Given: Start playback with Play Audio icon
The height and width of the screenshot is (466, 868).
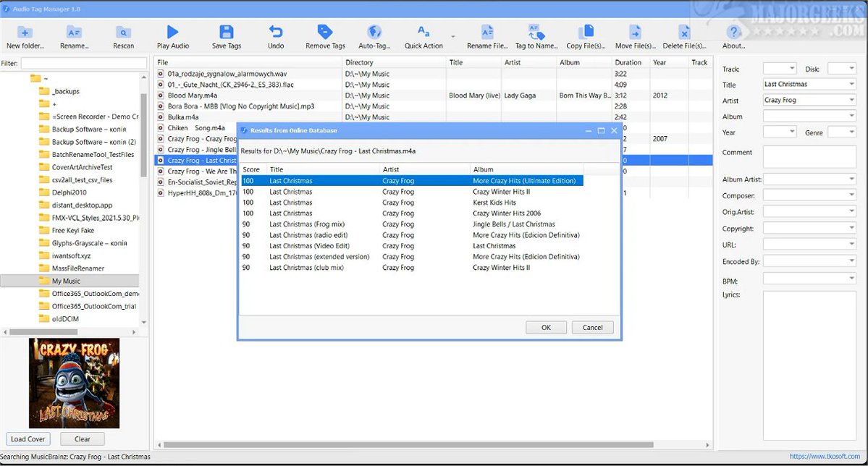Looking at the screenshot, I should point(173,32).
